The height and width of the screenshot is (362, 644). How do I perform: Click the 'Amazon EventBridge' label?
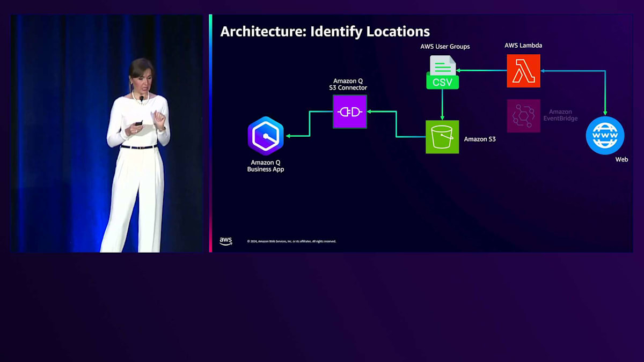point(560,115)
